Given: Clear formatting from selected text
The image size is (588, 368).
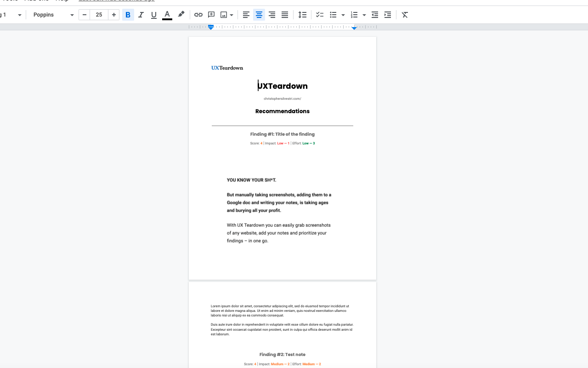Looking at the screenshot, I should tap(405, 15).
